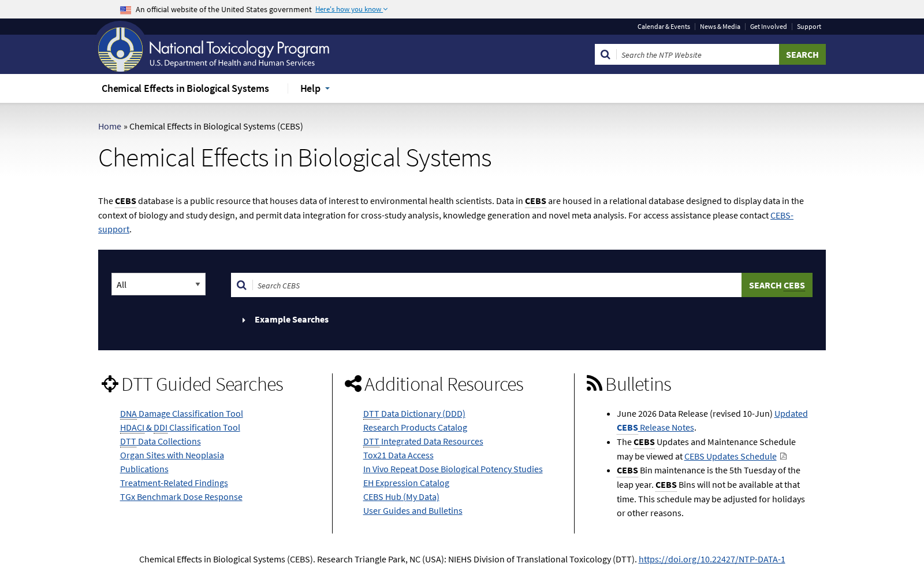Open DTT Data Collections link

click(161, 441)
